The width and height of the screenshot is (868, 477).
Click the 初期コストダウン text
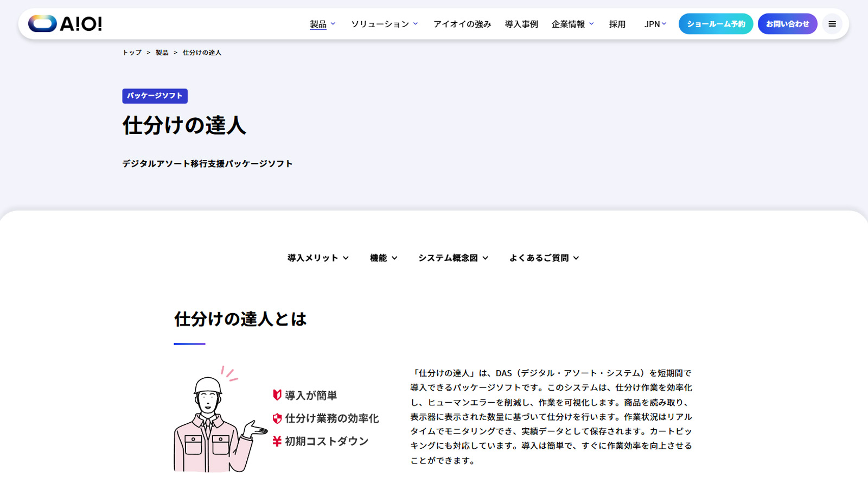[x=327, y=441]
